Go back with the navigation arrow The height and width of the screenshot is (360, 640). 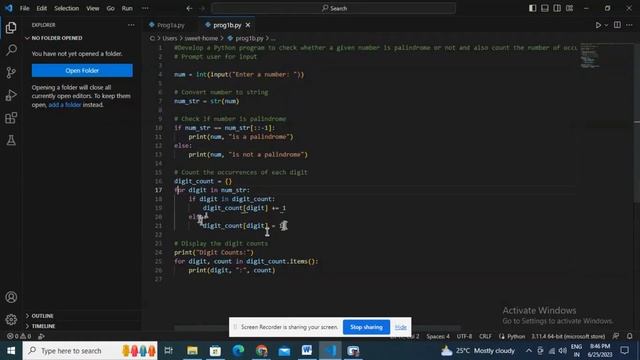pyautogui.click(x=189, y=8)
